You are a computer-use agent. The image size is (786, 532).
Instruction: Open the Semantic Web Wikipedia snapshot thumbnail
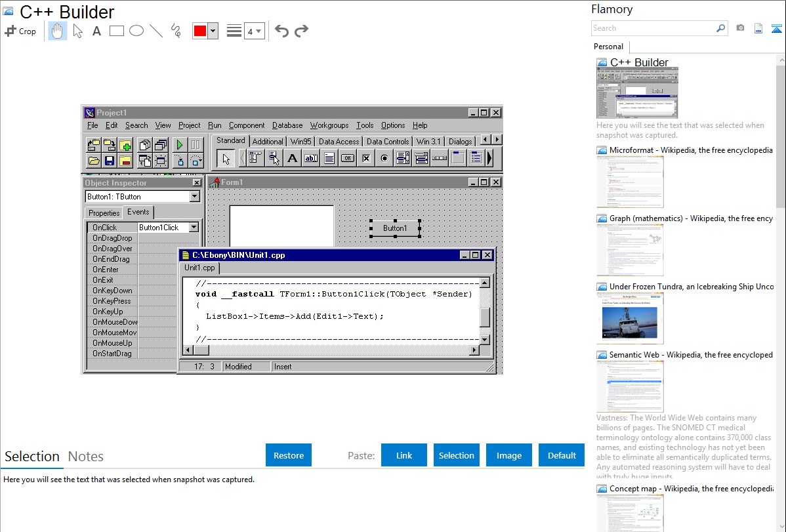630,386
